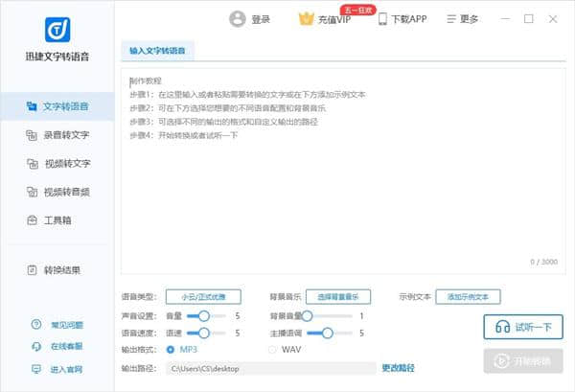Click the 视频转音频 sidebar icon
Viewport: 575px width, 392px height.
[32, 192]
